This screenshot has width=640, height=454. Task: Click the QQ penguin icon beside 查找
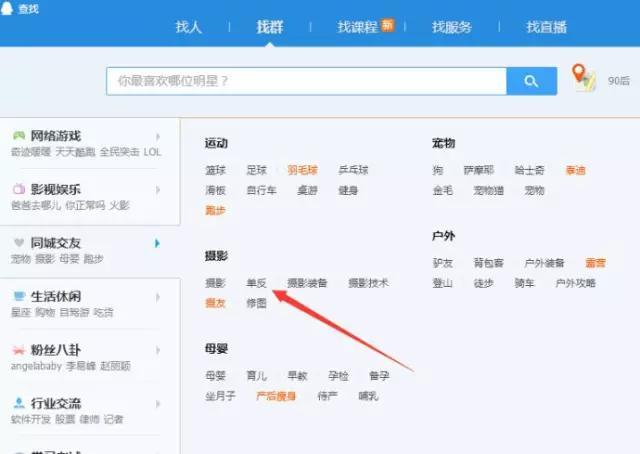tap(7, 7)
